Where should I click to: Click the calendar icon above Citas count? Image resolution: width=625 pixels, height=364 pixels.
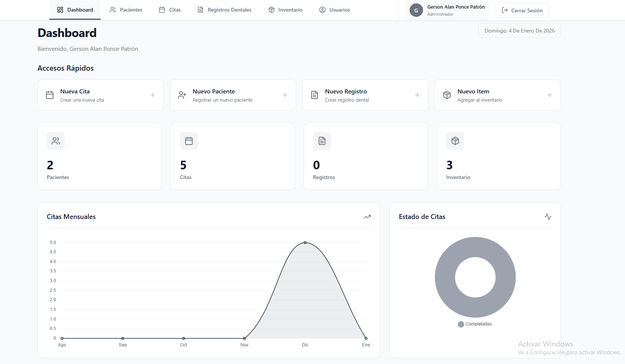(x=189, y=141)
